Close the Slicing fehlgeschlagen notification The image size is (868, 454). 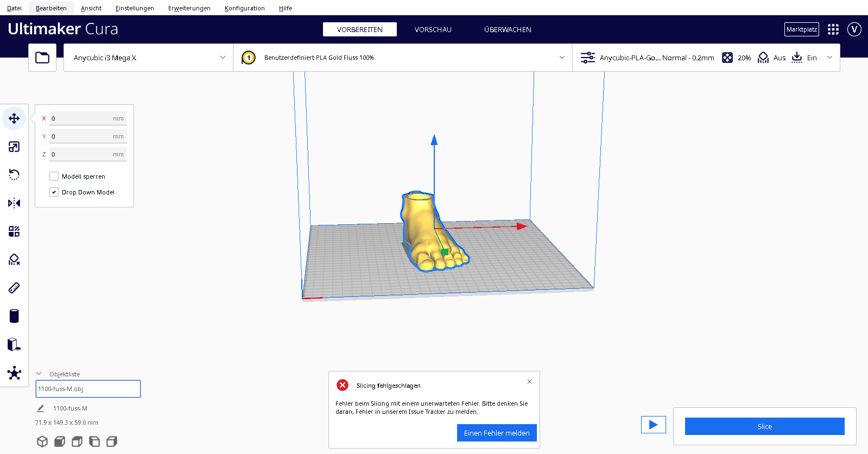pos(529,382)
